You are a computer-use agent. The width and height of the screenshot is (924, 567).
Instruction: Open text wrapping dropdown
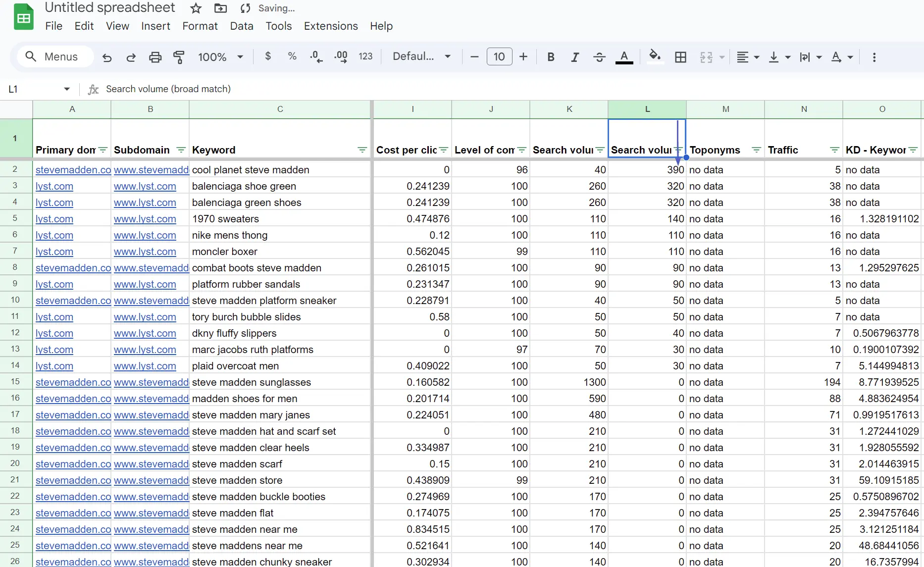811,57
